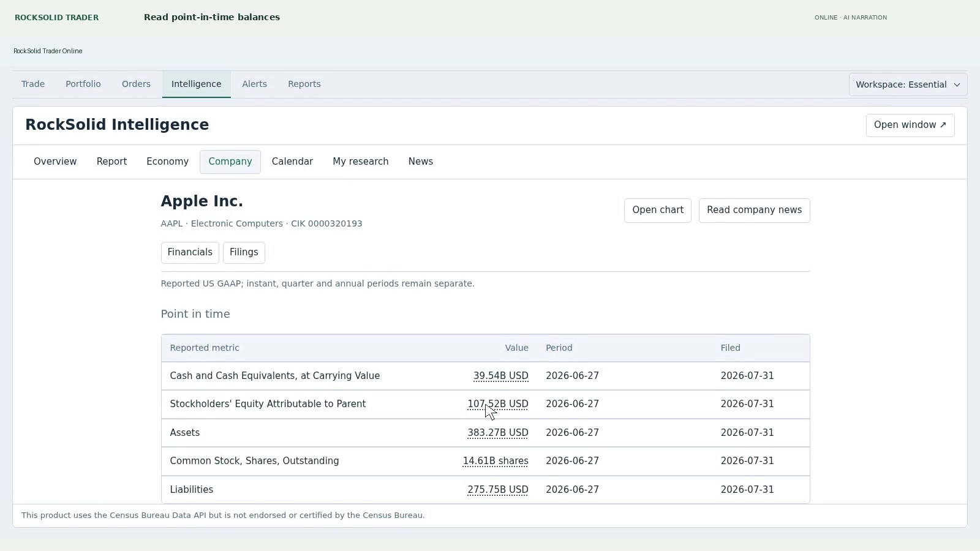Viewport: 980px width, 551px height.
Task: Click the Period column header
Action: (559, 348)
